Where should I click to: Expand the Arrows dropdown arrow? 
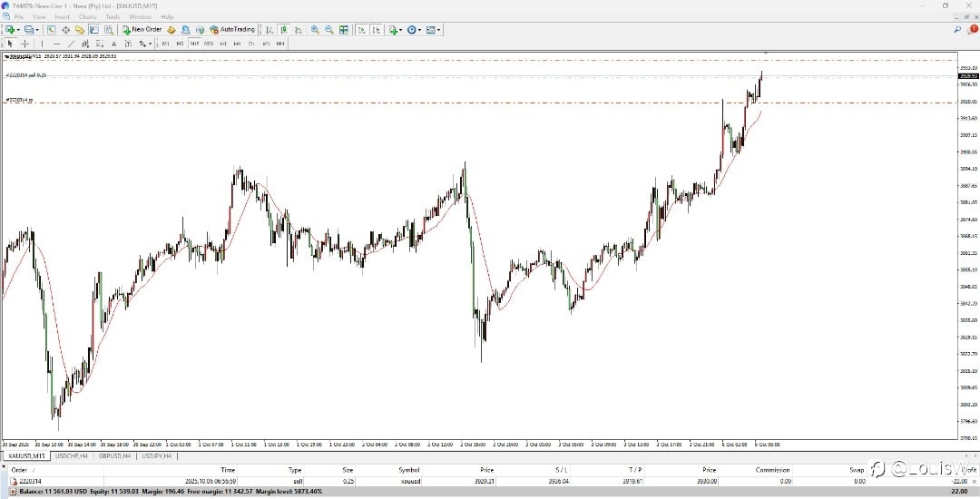coord(150,44)
